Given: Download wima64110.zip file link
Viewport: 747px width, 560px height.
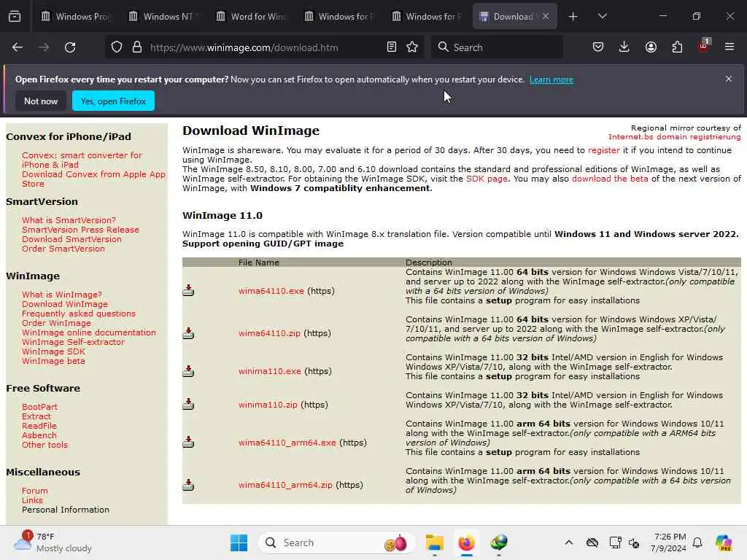Looking at the screenshot, I should (x=269, y=333).
